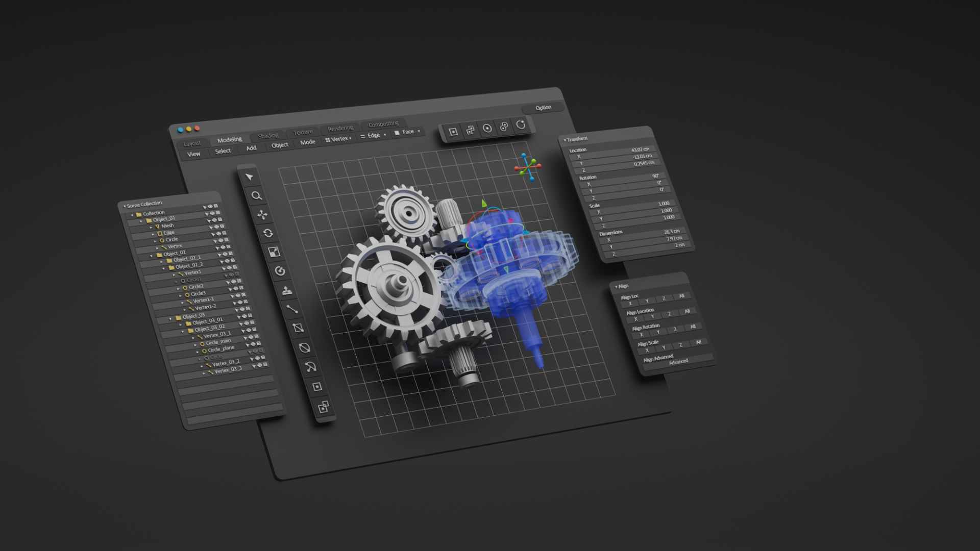This screenshot has width=980, height=551.
Task: Click the circle-with-dot icon in the top toolbar
Action: click(x=487, y=128)
